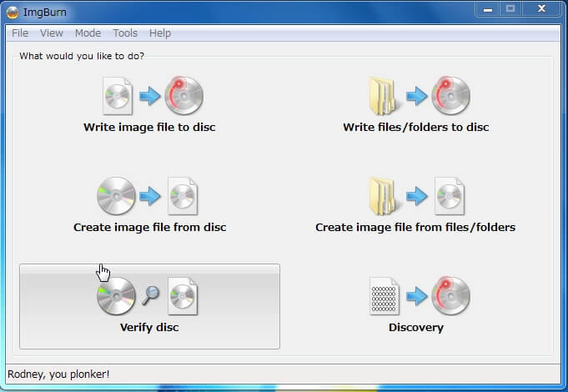Open the View menu
568x392 pixels.
pos(52,33)
